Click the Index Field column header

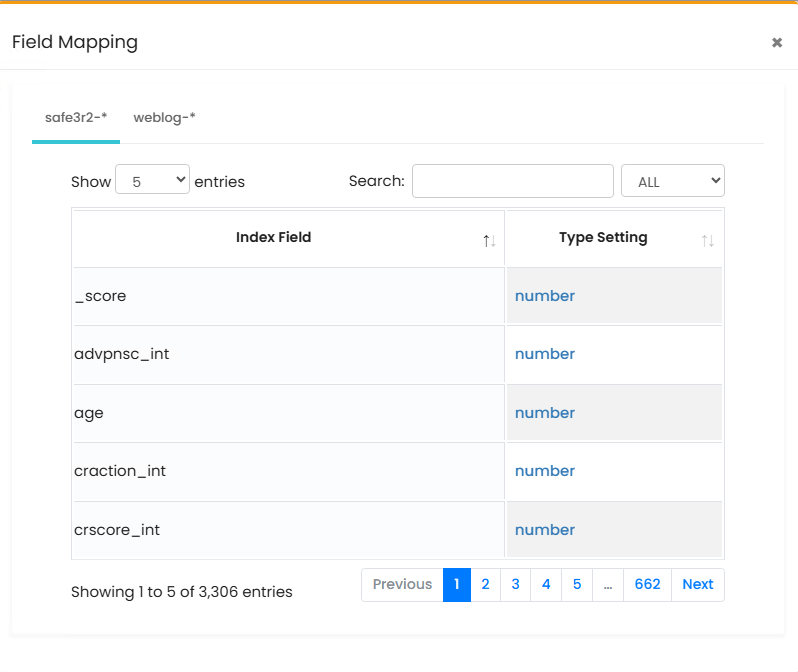pyautogui.click(x=289, y=238)
